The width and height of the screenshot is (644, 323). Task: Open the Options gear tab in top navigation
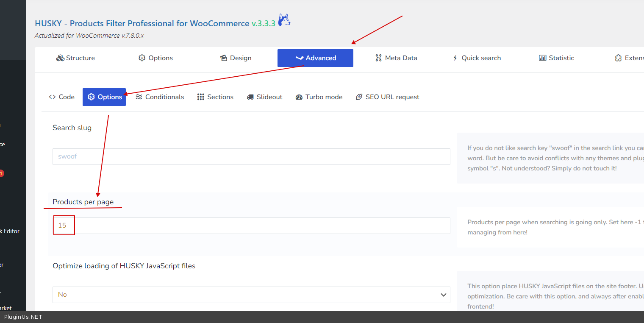(155, 58)
